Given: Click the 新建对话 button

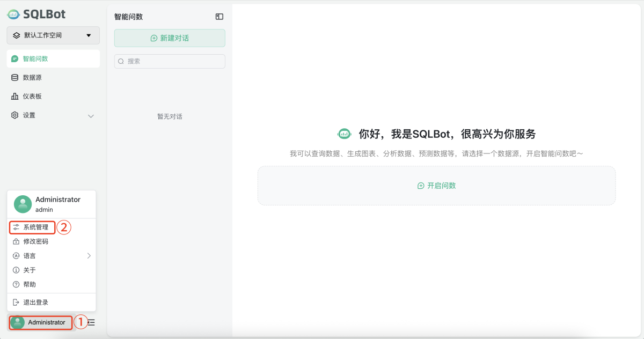Looking at the screenshot, I should click(x=170, y=38).
